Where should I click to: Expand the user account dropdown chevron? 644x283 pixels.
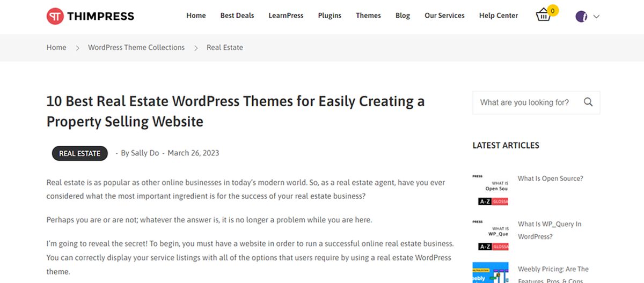coord(596,17)
